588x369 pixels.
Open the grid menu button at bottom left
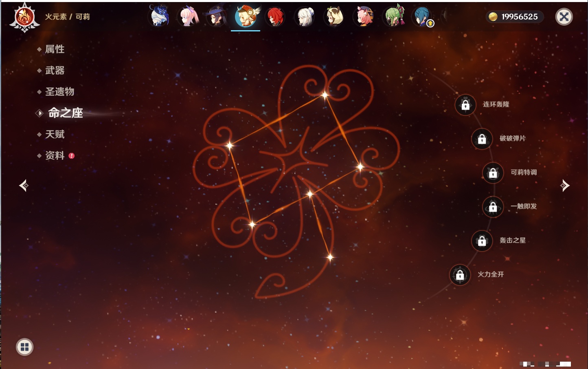tap(24, 347)
